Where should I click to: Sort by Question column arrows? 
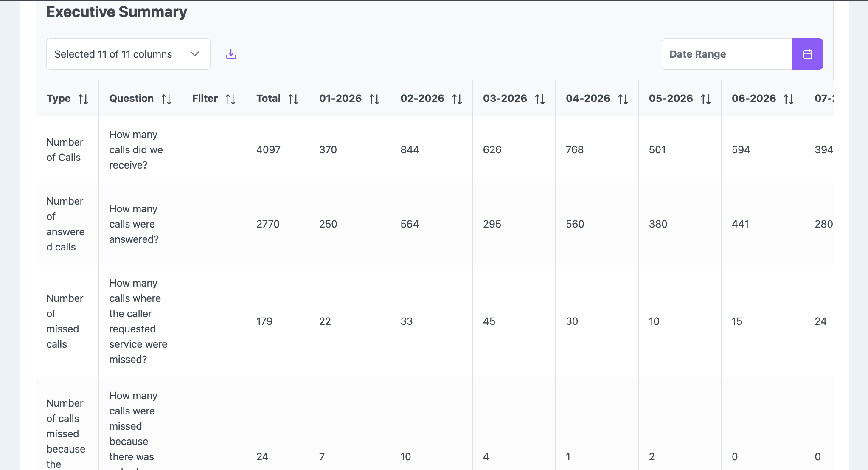pyautogui.click(x=166, y=99)
